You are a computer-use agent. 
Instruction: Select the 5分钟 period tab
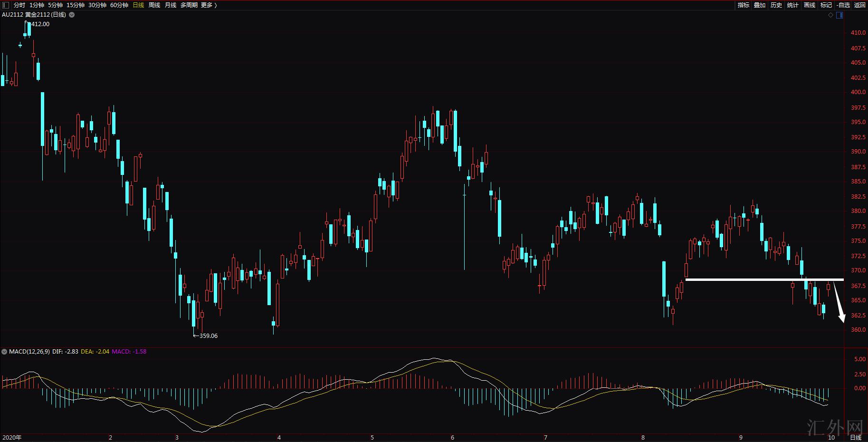click(55, 5)
